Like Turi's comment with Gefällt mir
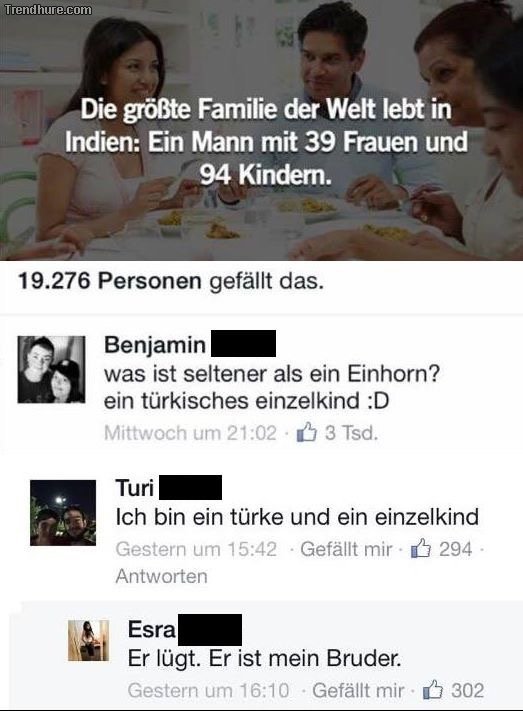This screenshot has width=523, height=711. (x=346, y=549)
